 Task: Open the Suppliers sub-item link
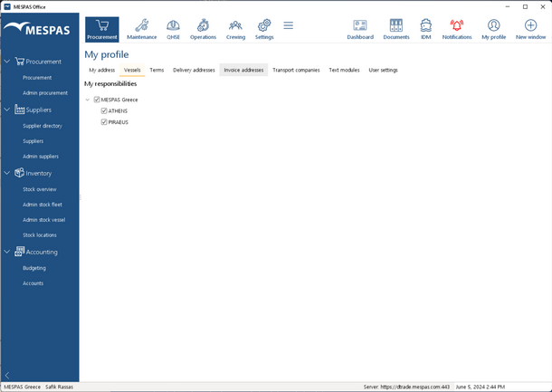click(x=33, y=141)
